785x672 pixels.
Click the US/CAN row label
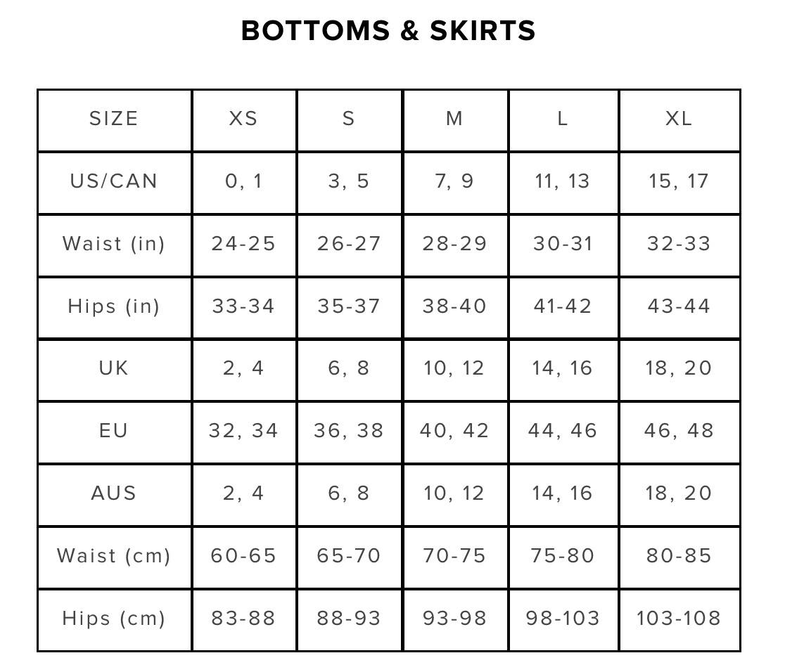[114, 183]
